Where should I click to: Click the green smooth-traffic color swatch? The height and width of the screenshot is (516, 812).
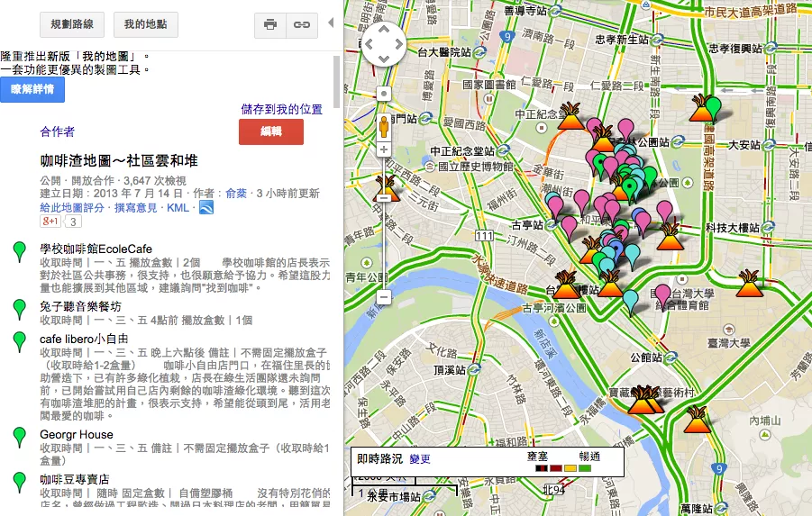(x=585, y=468)
